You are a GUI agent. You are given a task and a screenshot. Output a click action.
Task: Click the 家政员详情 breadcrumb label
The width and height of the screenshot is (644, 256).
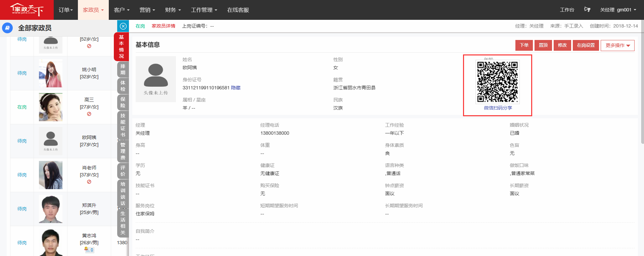164,26
